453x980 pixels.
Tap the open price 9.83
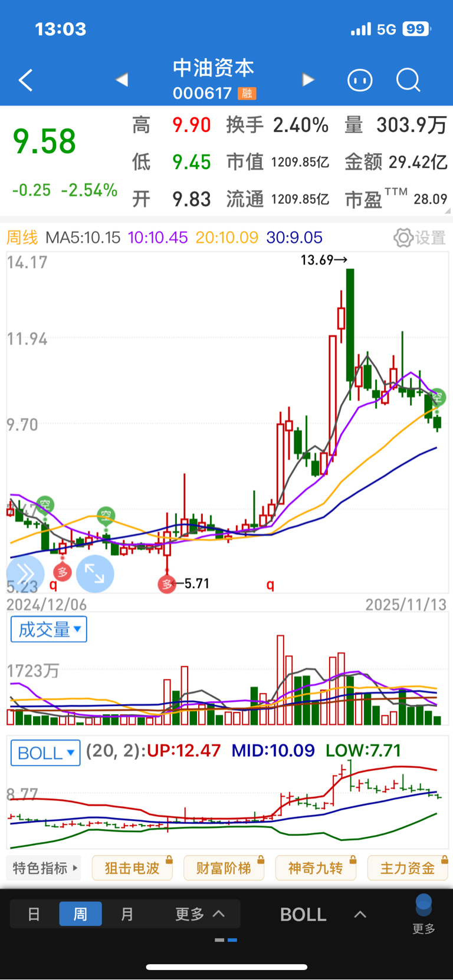(191, 199)
